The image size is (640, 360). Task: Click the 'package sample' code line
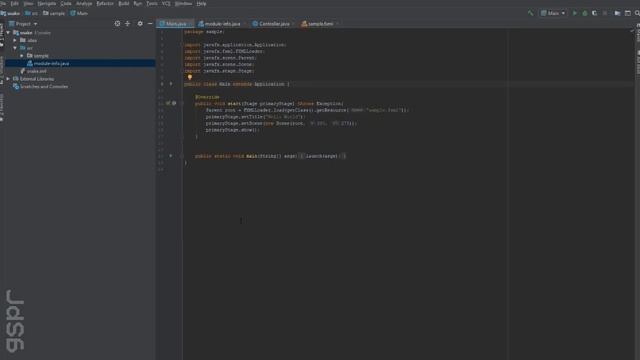(x=204, y=32)
